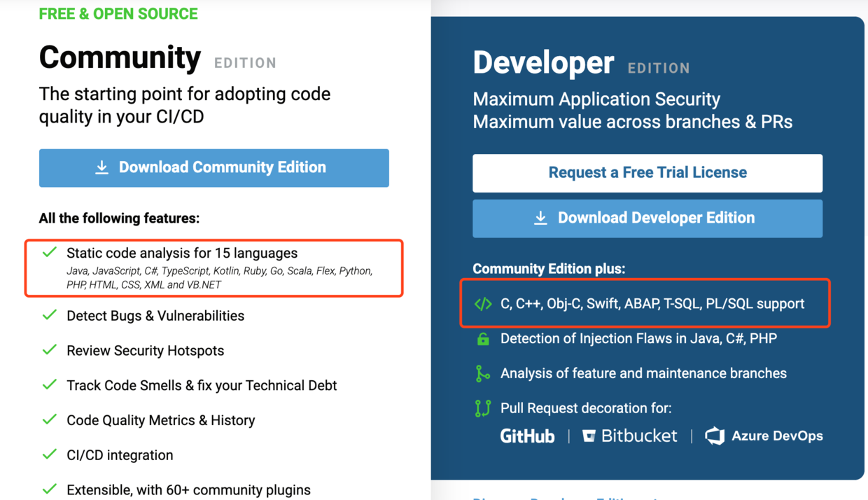
Task: Click 'C, C++, Obj-C, Swift, ABAP' support text
Action: click(x=652, y=304)
